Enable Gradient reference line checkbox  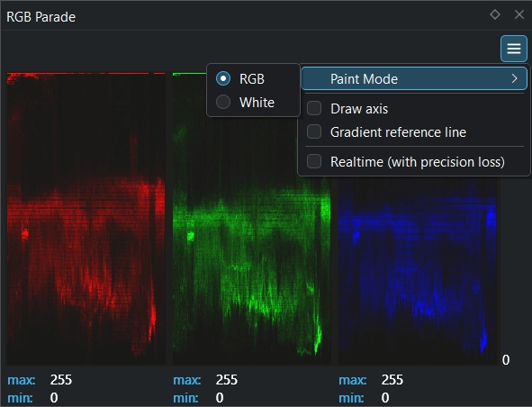[x=314, y=131]
